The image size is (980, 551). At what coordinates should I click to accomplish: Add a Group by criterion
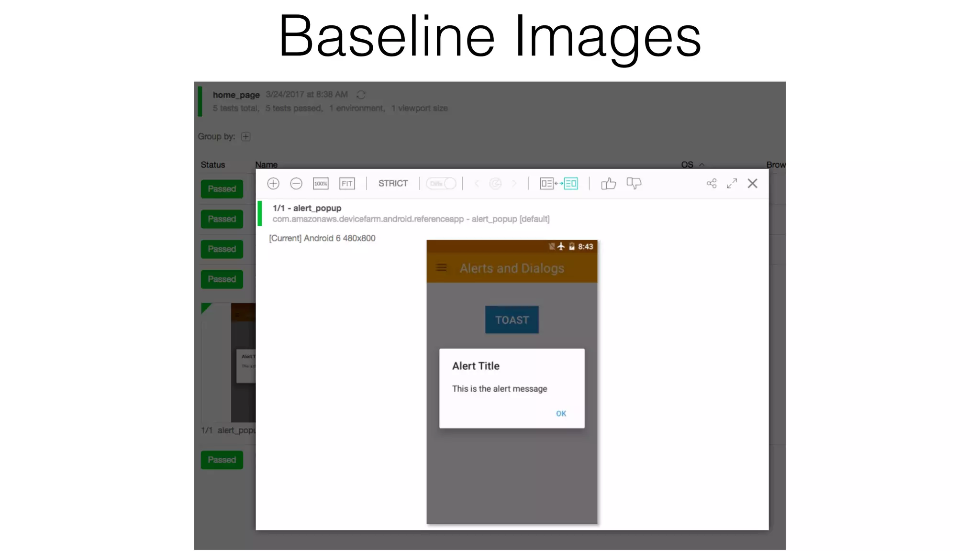pyautogui.click(x=246, y=137)
